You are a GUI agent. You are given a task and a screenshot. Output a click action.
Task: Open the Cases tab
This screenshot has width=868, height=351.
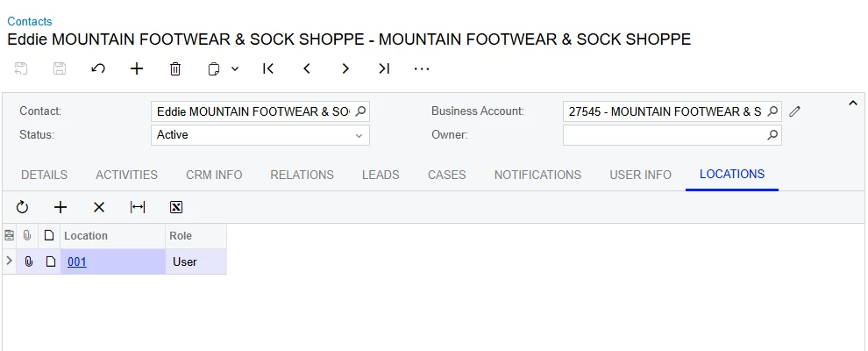click(447, 175)
